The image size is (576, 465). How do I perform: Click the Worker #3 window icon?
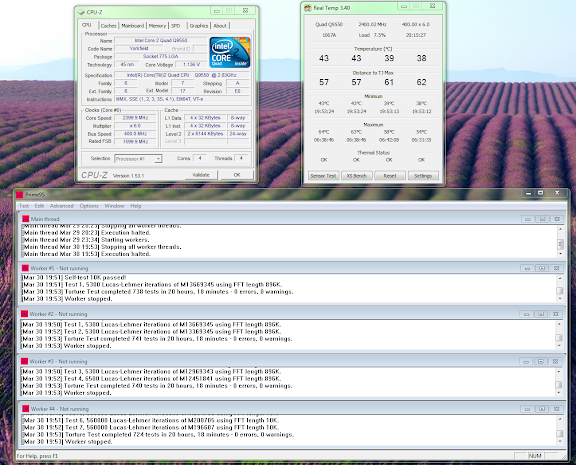[24, 361]
